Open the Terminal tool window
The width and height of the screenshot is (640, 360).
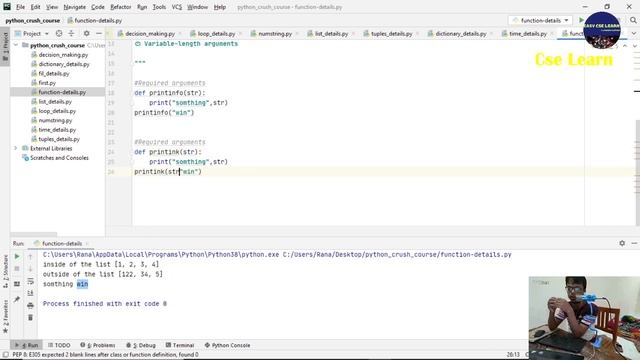[180, 345]
